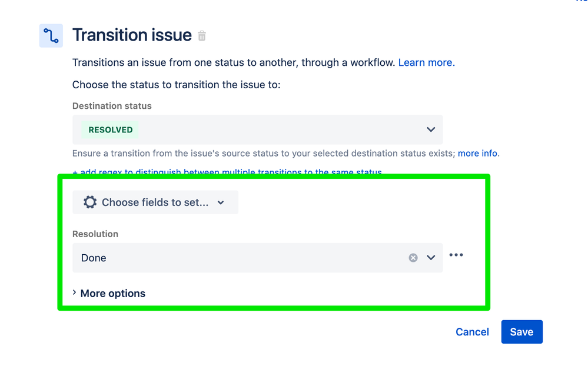This screenshot has height=366, width=588.
Task: Click the chevron inside the Resolution selector
Action: point(430,257)
